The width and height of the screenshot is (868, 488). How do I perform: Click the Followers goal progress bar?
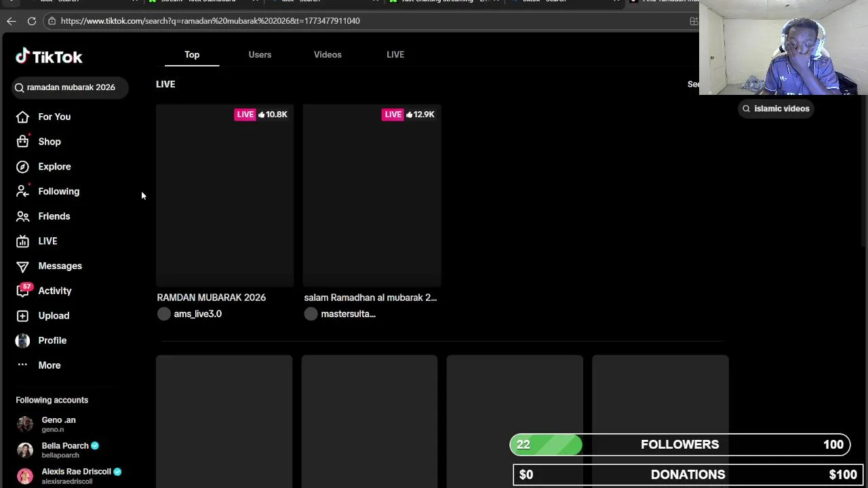pos(680,445)
